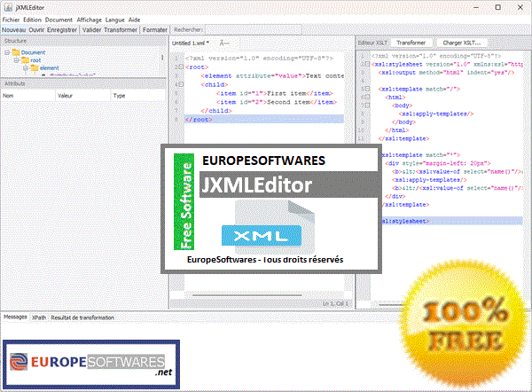
Task: Click Nouveau in the toolbar
Action: (x=13, y=30)
